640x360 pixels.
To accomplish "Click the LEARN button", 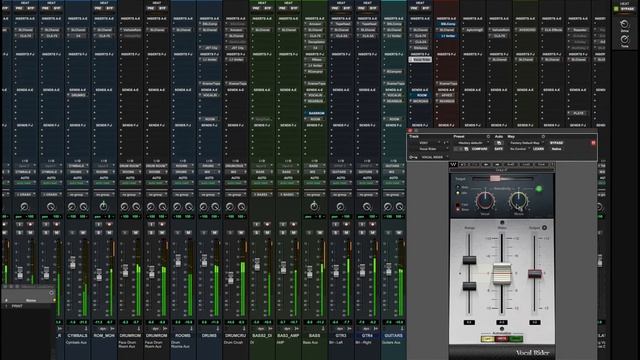I will coord(538,149).
